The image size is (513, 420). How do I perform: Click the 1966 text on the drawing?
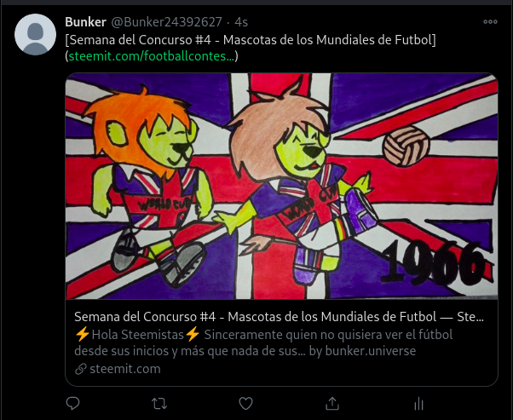point(435,262)
